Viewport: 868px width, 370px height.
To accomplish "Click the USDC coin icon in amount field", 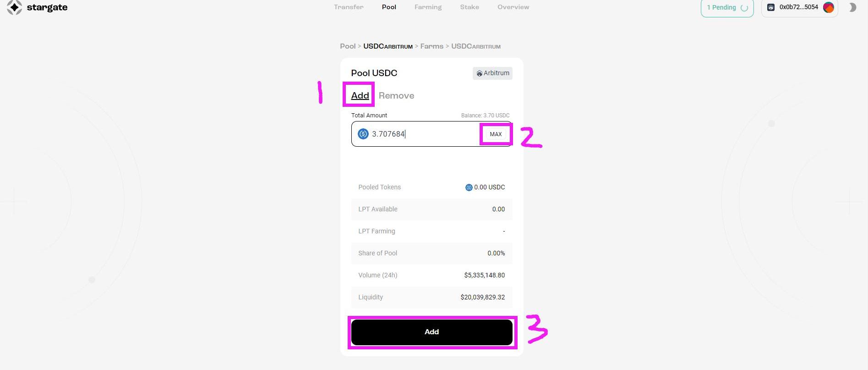I will pos(363,134).
